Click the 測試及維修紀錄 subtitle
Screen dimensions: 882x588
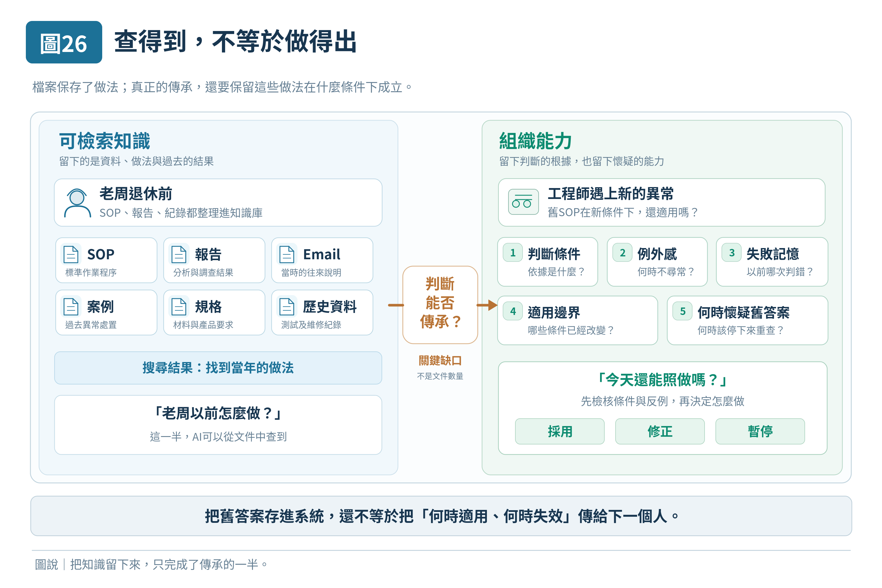point(311,325)
